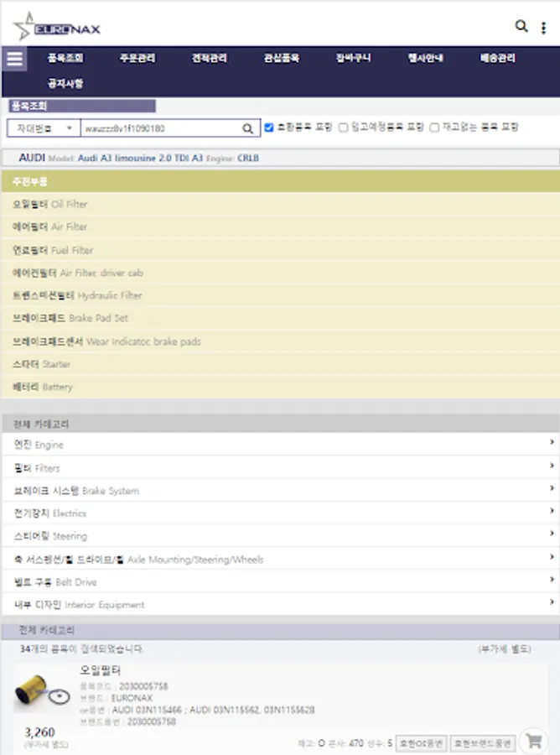
Task: Click the 34개의 품목이 검색되었습니다 result count
Action: click(81, 648)
